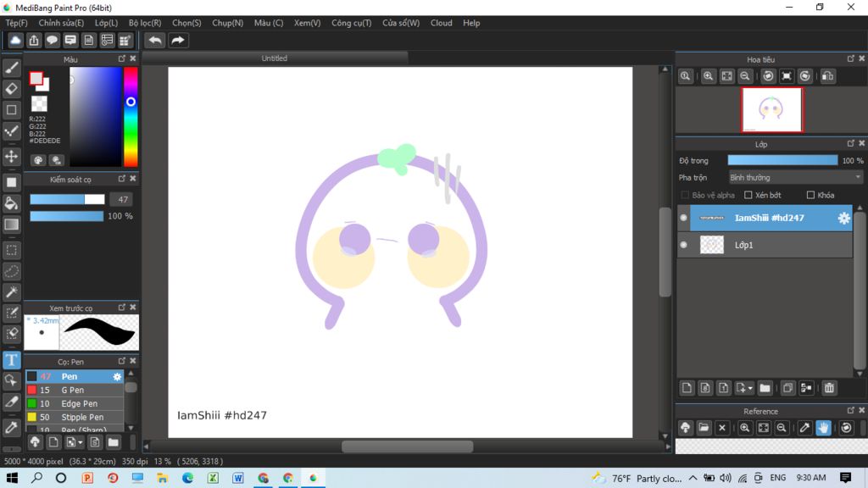Select the Lớp1 layer row
Image resolution: width=868 pixels, height=488 pixels.
765,245
